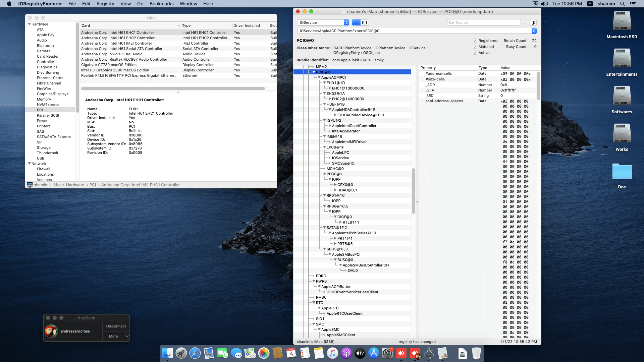The width and height of the screenshot is (644, 362).
Task: Collapse the Network section in System Information
Action: [x=29, y=164]
